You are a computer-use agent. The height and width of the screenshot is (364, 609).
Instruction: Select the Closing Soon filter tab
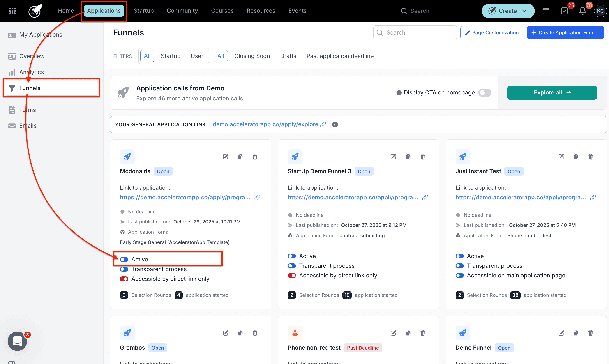click(x=252, y=56)
